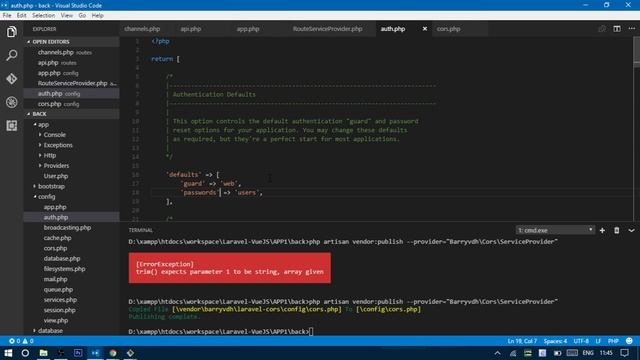The image size is (640, 360).
Task: Close the auth.php editor tab
Action: 424,29
